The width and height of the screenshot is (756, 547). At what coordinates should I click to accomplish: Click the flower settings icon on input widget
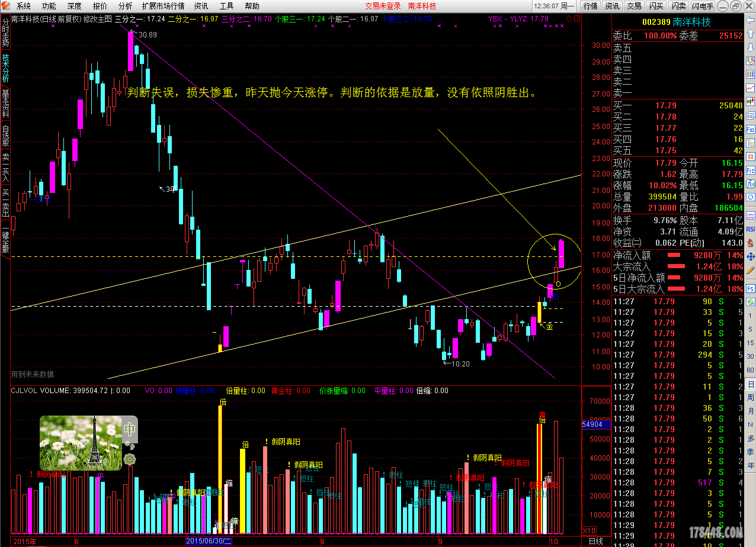point(129,459)
